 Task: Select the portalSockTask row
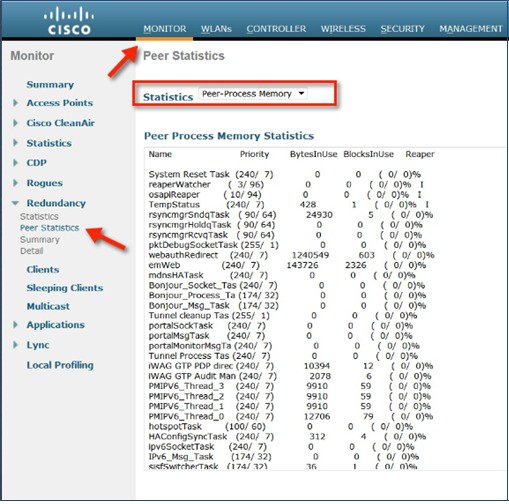click(x=281, y=326)
